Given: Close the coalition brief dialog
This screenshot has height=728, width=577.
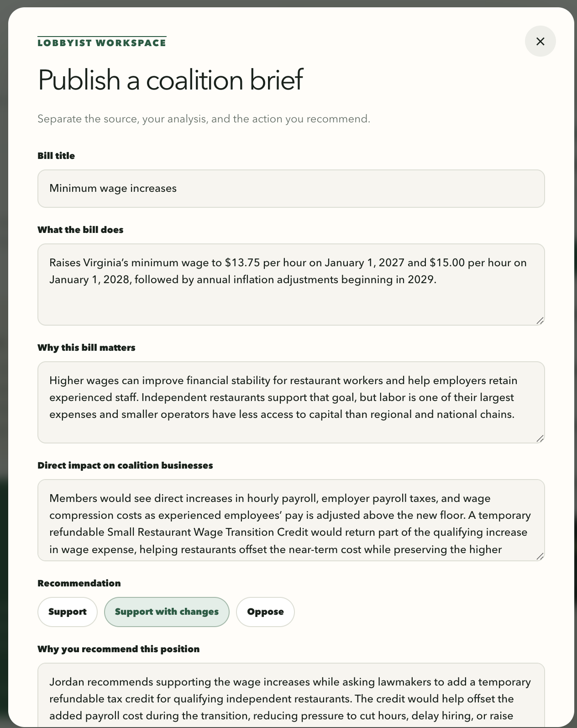Looking at the screenshot, I should 540,41.
